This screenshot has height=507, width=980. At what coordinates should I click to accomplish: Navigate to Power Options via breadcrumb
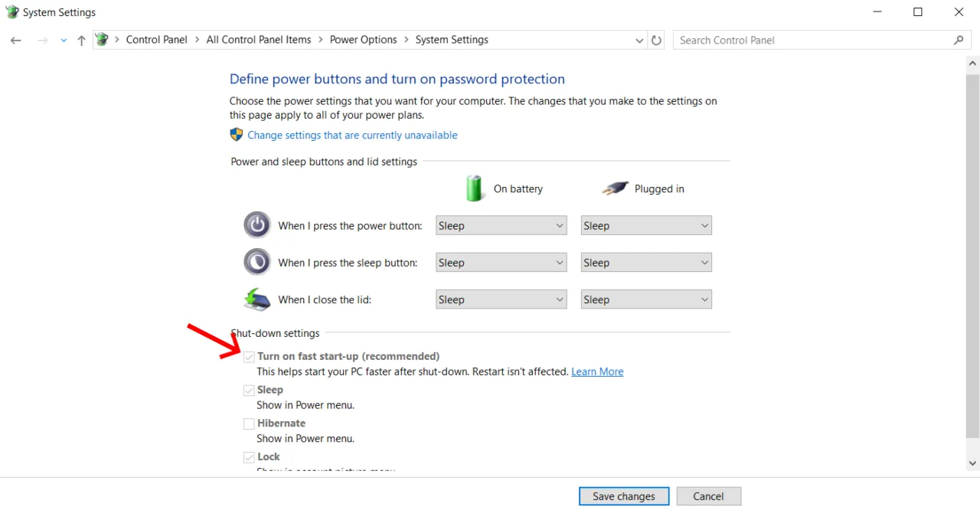[363, 39]
